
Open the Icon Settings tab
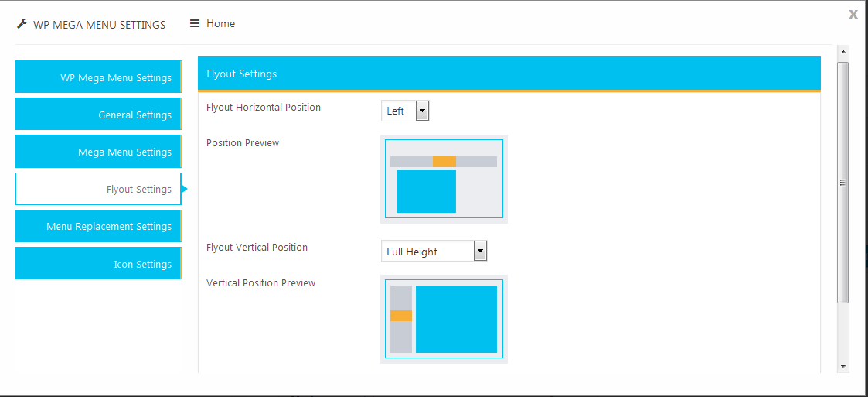point(98,264)
